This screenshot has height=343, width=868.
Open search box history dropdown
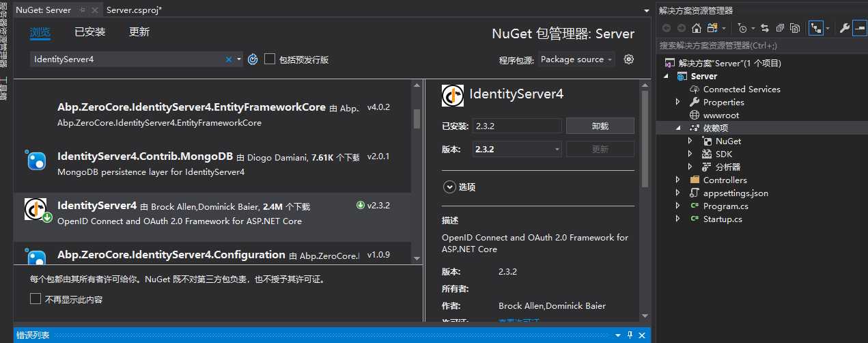point(239,59)
